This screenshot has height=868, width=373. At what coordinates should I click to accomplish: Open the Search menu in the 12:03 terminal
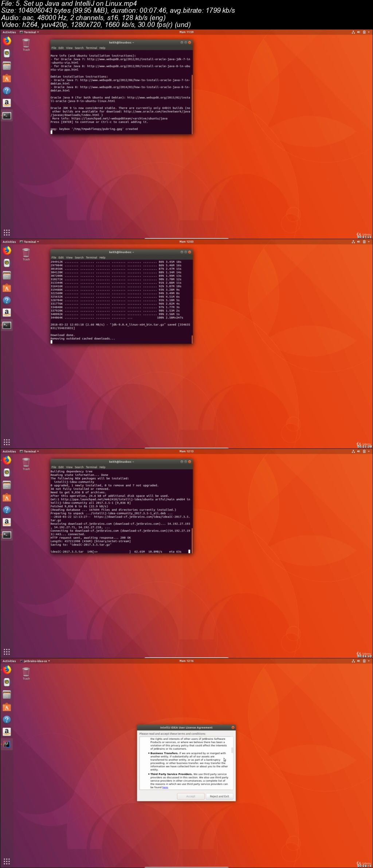(x=79, y=257)
